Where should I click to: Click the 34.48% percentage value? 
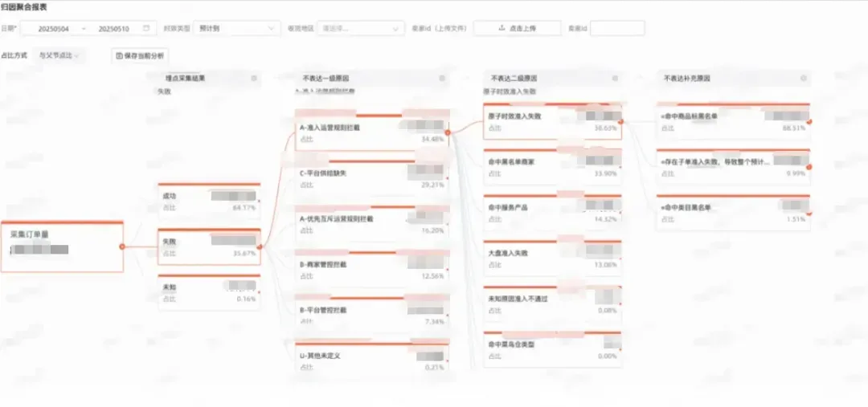(433, 140)
